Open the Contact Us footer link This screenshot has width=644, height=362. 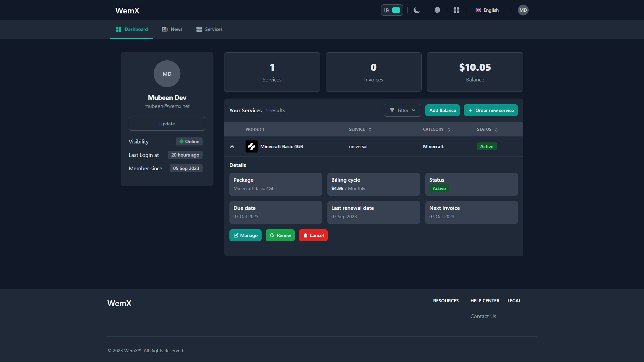(483, 316)
